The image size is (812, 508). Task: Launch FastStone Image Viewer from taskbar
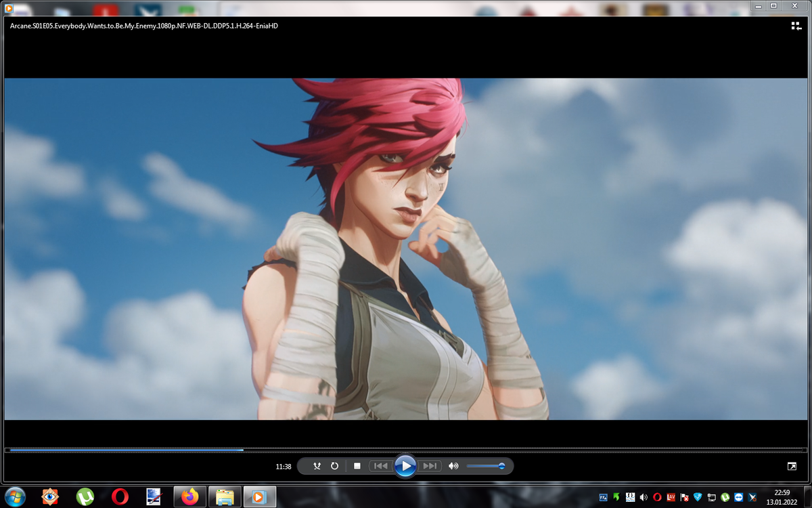tap(50, 497)
